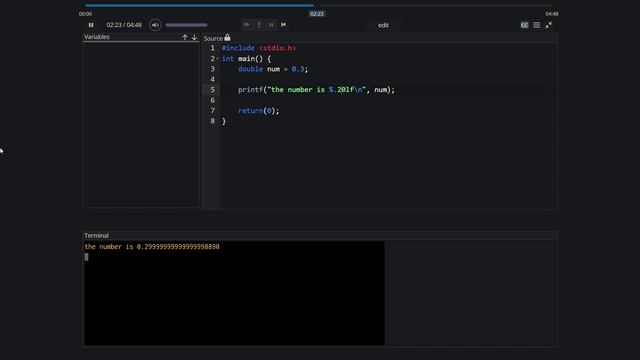The width and height of the screenshot is (640, 360).
Task: Open the transcript list icon
Action: (x=537, y=25)
